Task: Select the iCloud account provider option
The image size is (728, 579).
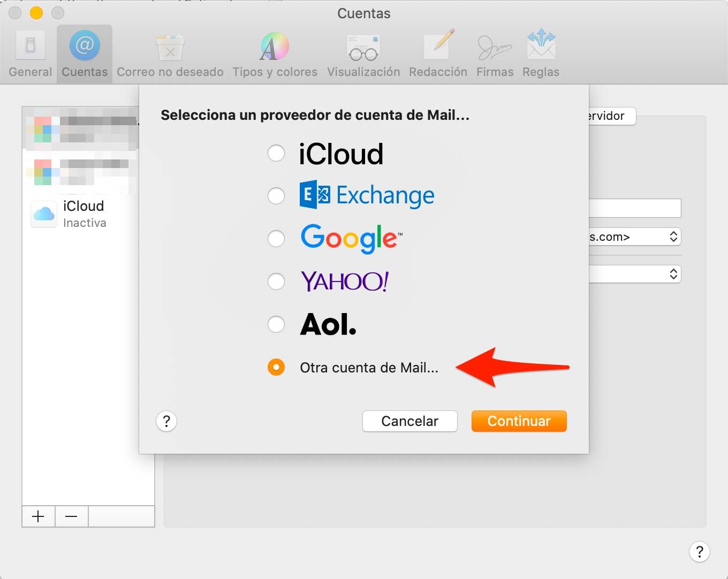Action: (276, 153)
